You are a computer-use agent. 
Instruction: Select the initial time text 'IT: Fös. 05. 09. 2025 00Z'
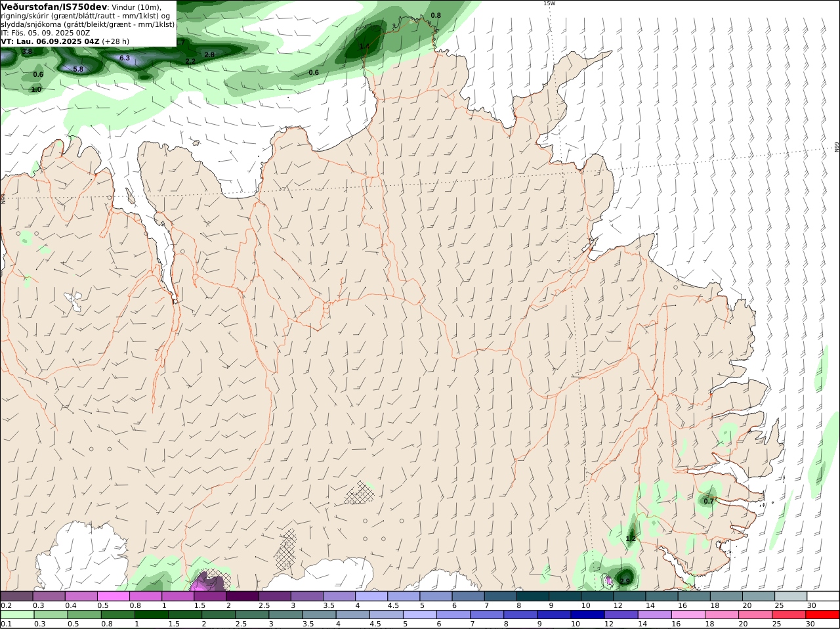point(45,33)
